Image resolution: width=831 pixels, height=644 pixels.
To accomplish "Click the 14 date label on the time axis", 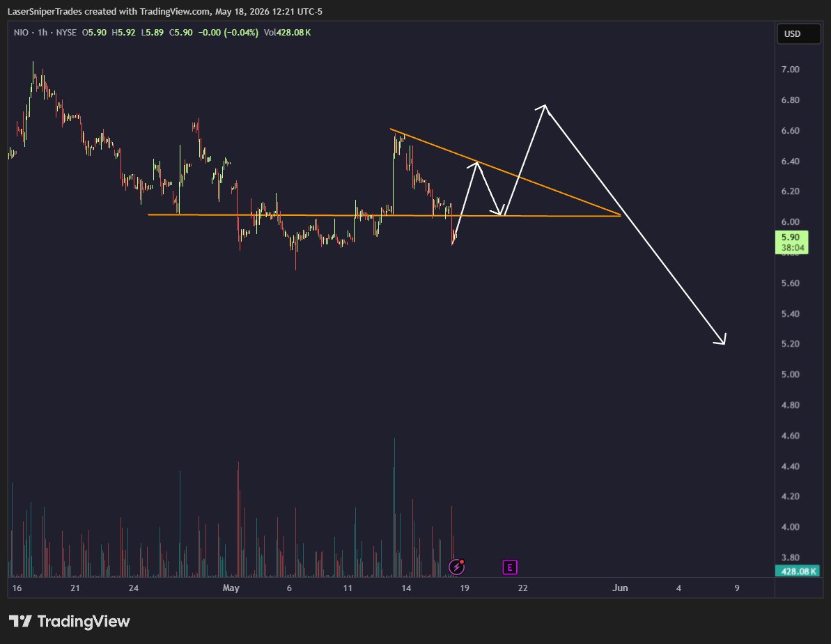I will pos(407,588).
